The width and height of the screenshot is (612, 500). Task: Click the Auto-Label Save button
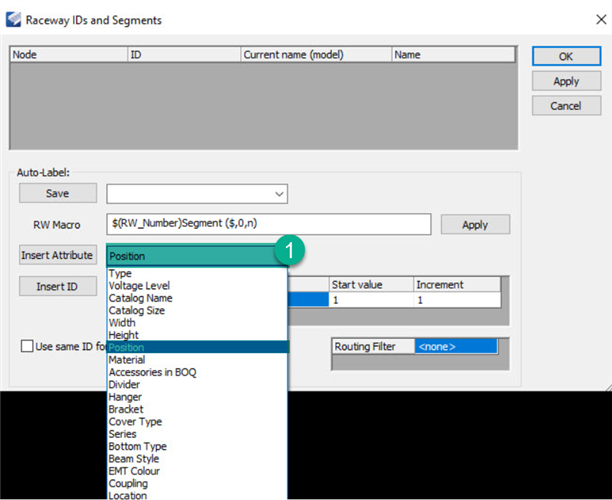click(58, 193)
